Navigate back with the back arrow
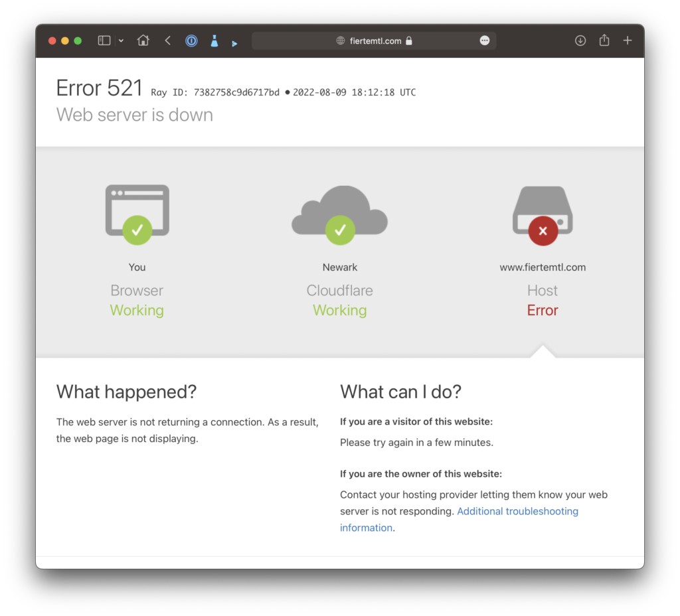The image size is (680, 616). 168,40
